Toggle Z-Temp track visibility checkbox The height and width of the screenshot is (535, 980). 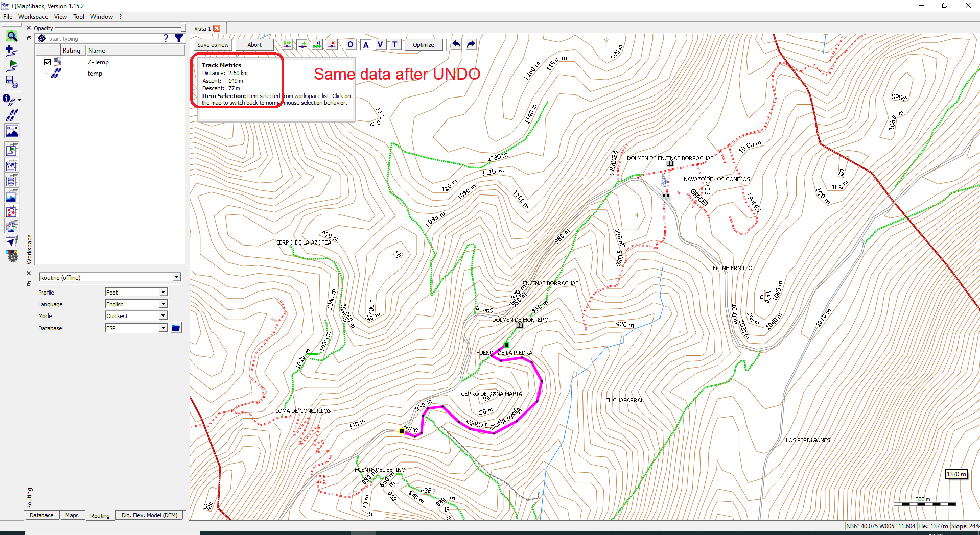click(47, 62)
